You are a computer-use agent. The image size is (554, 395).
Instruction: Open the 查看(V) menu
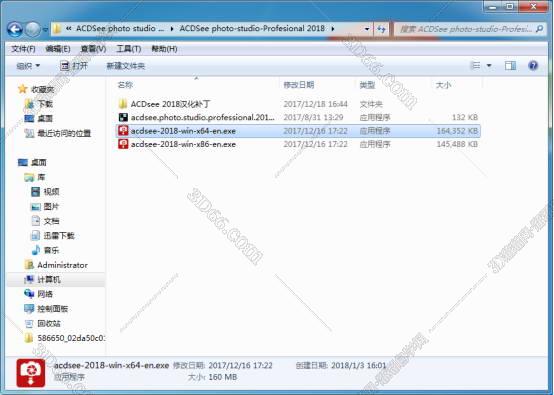tap(93, 49)
